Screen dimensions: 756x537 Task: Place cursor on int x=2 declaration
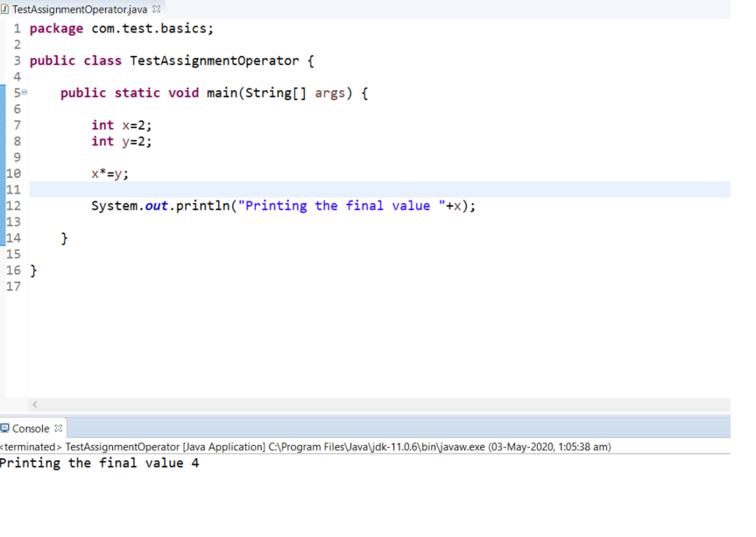pos(121,125)
